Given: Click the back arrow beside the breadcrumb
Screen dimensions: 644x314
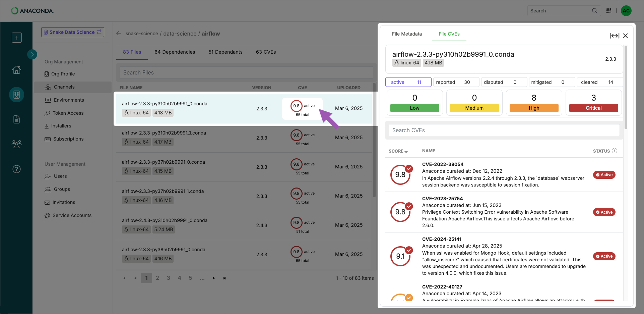Looking at the screenshot, I should [x=118, y=34].
